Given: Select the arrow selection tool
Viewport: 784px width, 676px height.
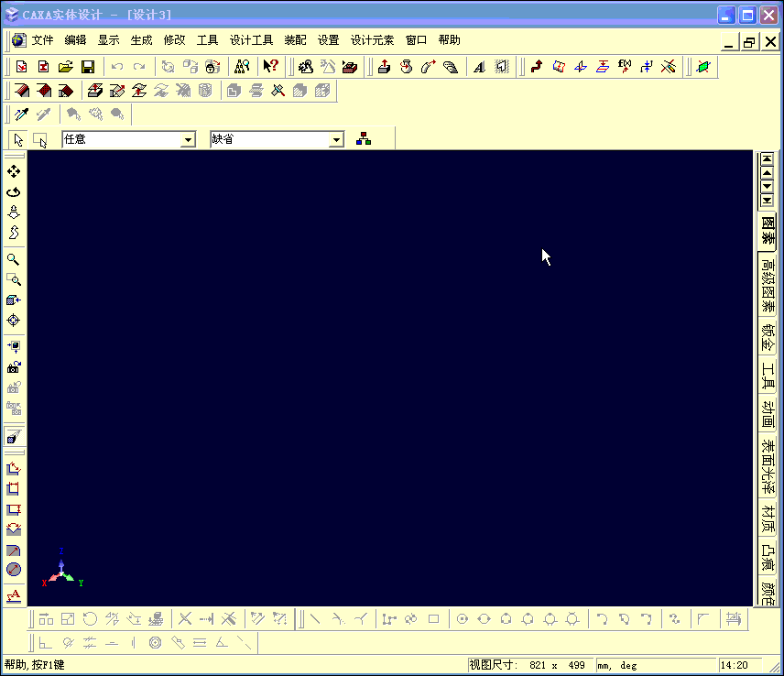Looking at the screenshot, I should (x=18, y=139).
